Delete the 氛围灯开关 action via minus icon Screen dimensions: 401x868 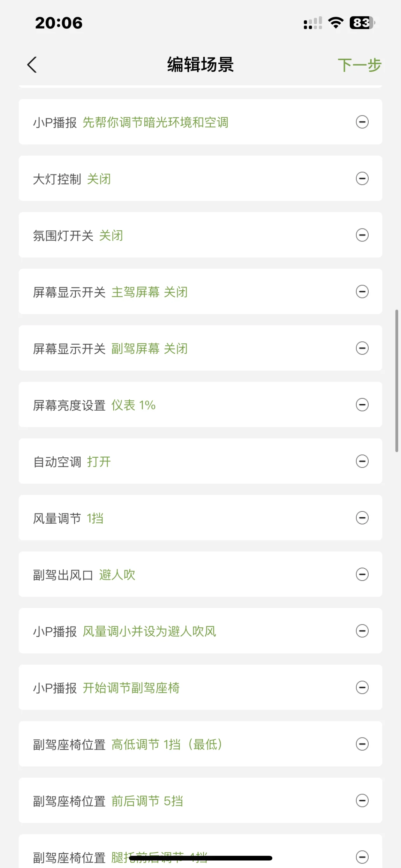(x=362, y=235)
